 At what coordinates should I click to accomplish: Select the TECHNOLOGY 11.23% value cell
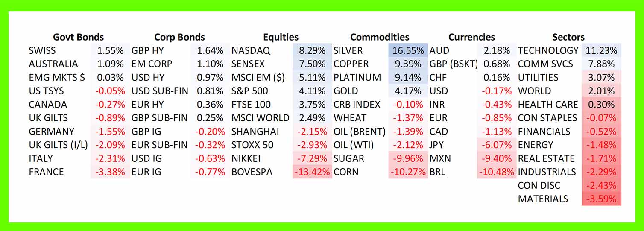coord(601,50)
